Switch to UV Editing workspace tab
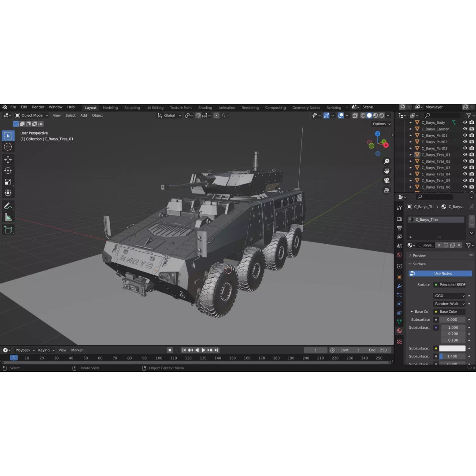Image resolution: width=476 pixels, height=476 pixels. (x=155, y=108)
